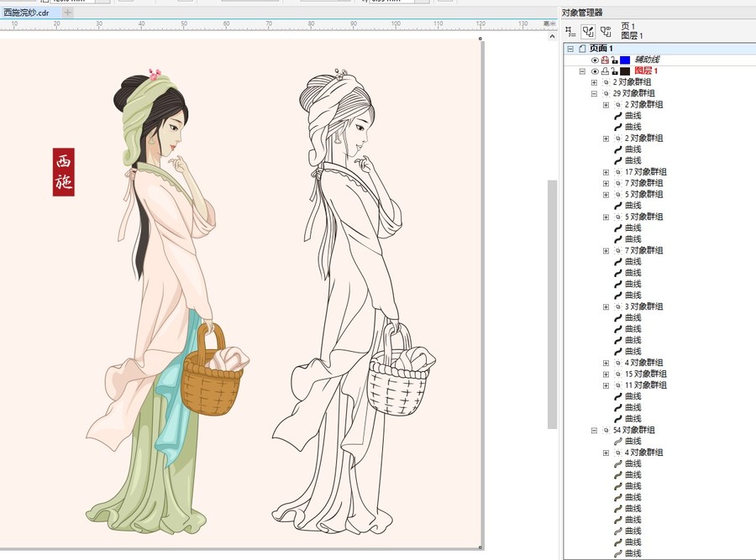Select the 29 对象群组 row
Screen dimensions: 756x560
pyautogui.click(x=633, y=93)
